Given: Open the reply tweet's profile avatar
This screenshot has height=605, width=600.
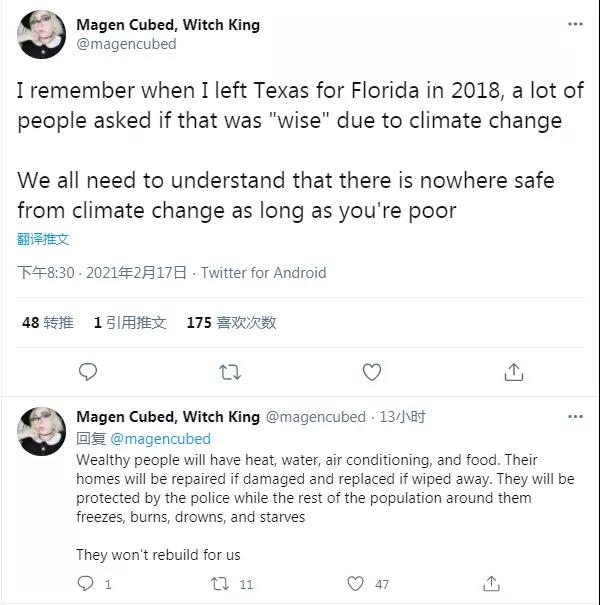Looking at the screenshot, I should [x=42, y=432].
